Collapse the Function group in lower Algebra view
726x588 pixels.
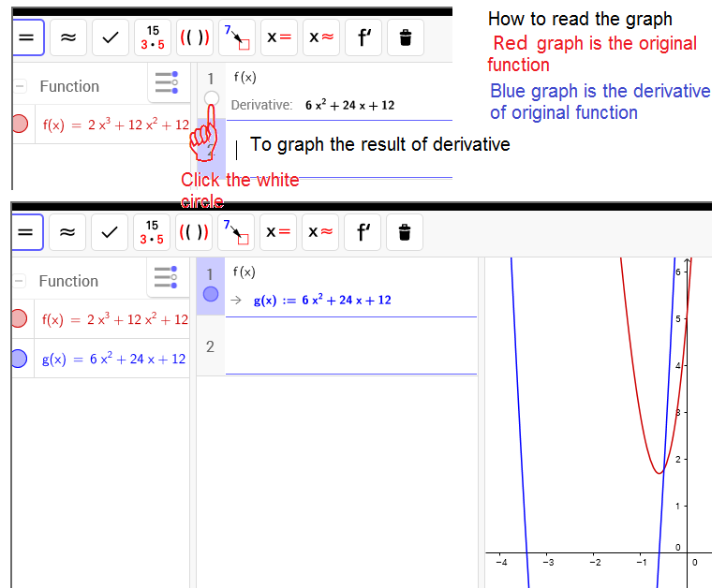coord(19,281)
